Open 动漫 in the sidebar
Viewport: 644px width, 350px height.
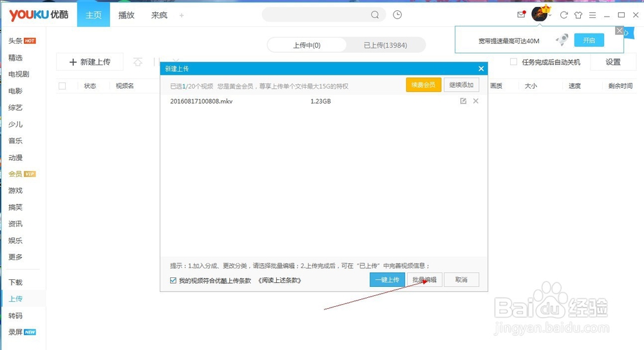click(15, 157)
